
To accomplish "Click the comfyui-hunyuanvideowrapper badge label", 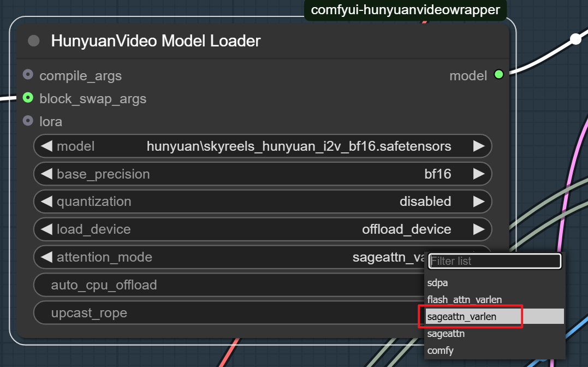I will pyautogui.click(x=405, y=10).
